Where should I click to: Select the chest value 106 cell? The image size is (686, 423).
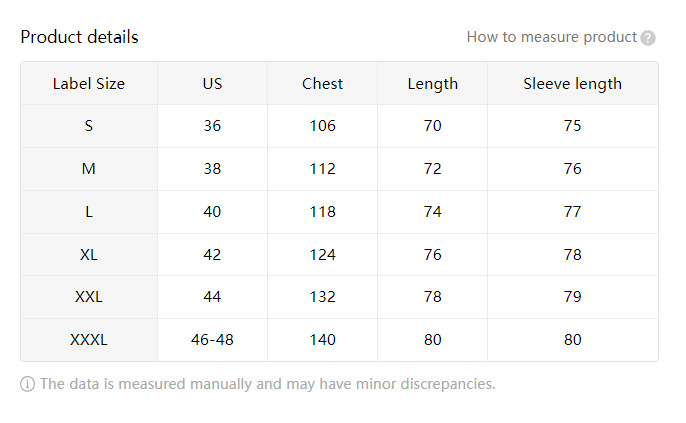pos(322,126)
